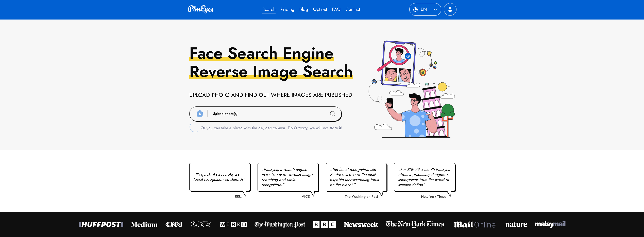Screen dimensions: 644x237
Task: Click the Medium logo in press bar
Action: tap(144, 225)
